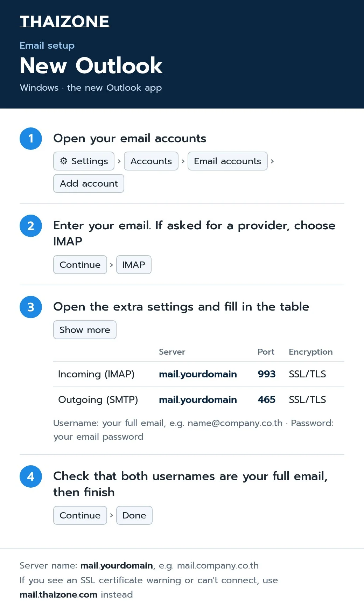The width and height of the screenshot is (364, 613).
Task: Click the New Outlook page title
Action: (x=91, y=65)
